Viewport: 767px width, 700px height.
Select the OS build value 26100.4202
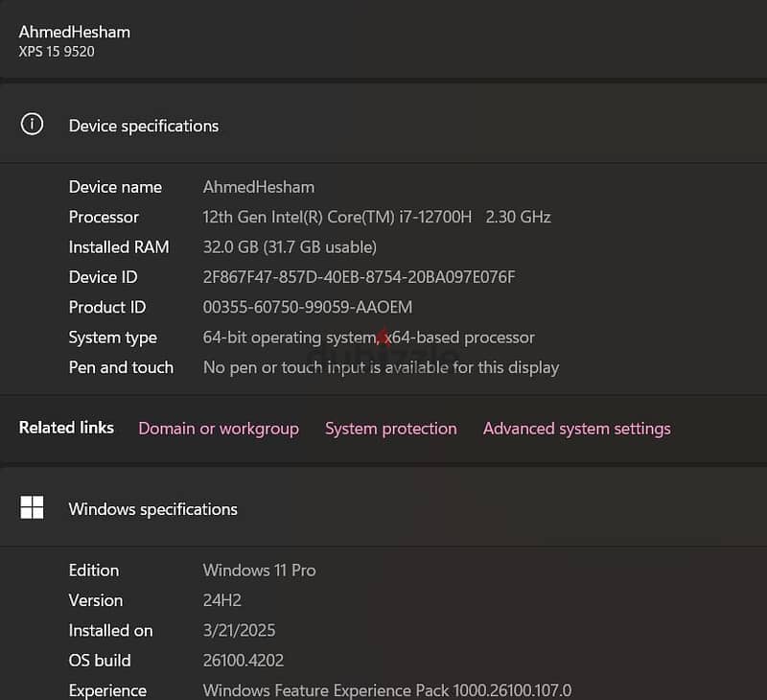(x=244, y=661)
